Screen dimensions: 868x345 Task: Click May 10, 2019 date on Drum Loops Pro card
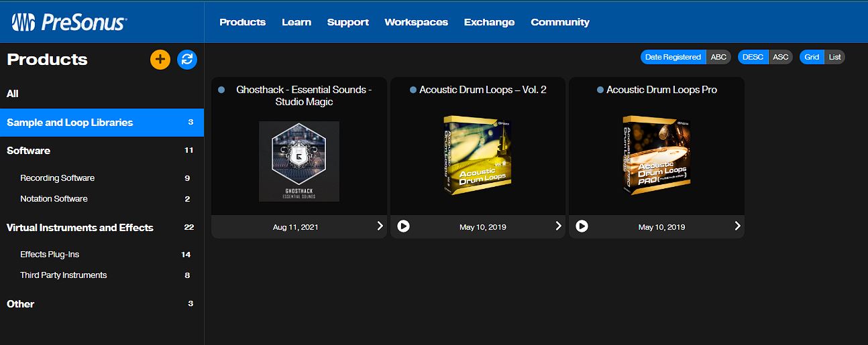click(x=662, y=227)
